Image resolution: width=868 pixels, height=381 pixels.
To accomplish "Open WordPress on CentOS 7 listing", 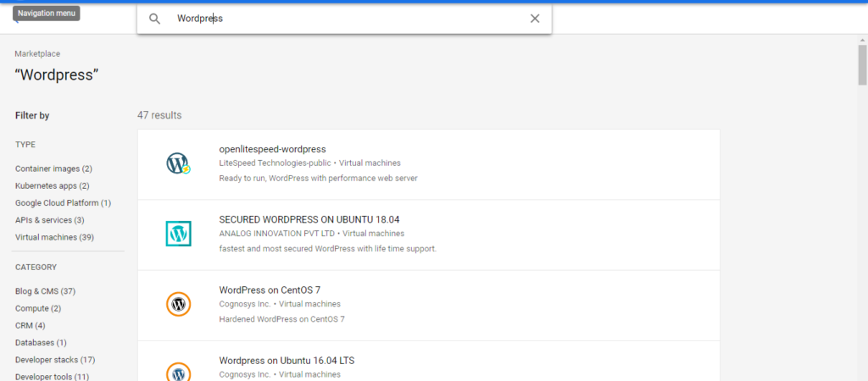I will (270, 290).
